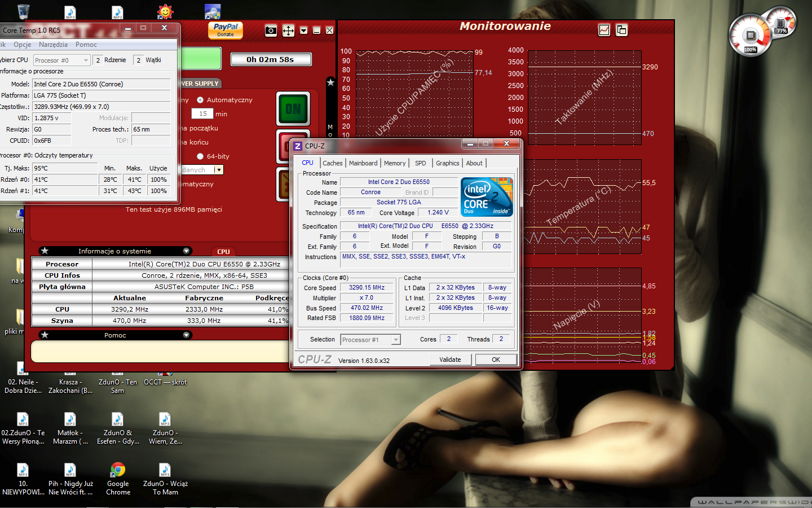This screenshot has width=812, height=508.
Task: Select the '02.ZdunO - Te Wersy Płoną' MP3 icon
Action: point(23,428)
